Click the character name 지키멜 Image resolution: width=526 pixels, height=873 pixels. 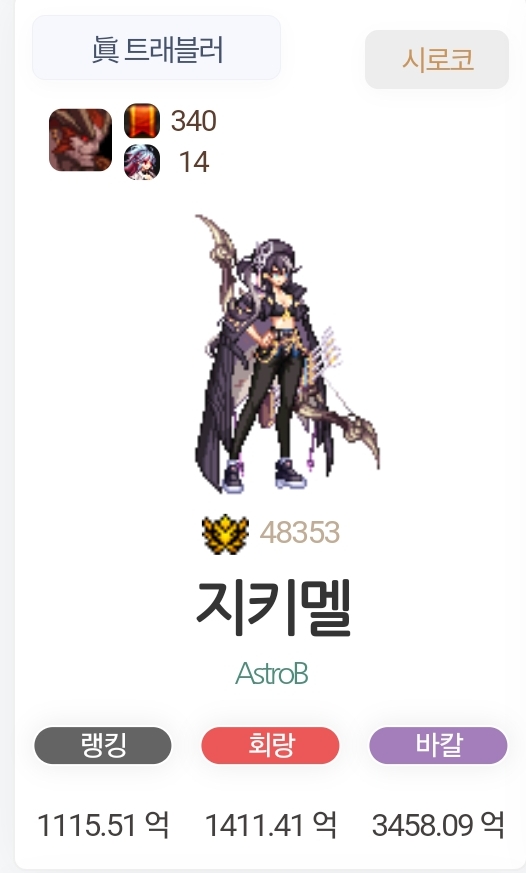coord(273,608)
